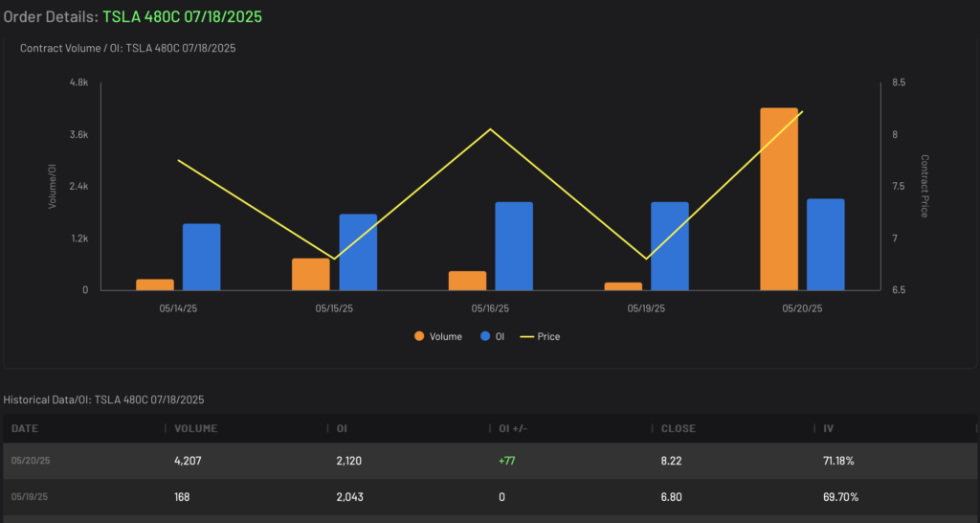The width and height of the screenshot is (980, 523).
Task: Click the close price 8.22
Action: tap(671, 461)
